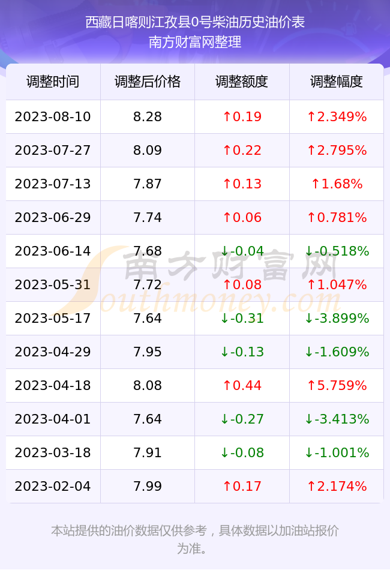Select the 2023-04-01 date cell
Screen dimensions: 390x588
coord(53,419)
